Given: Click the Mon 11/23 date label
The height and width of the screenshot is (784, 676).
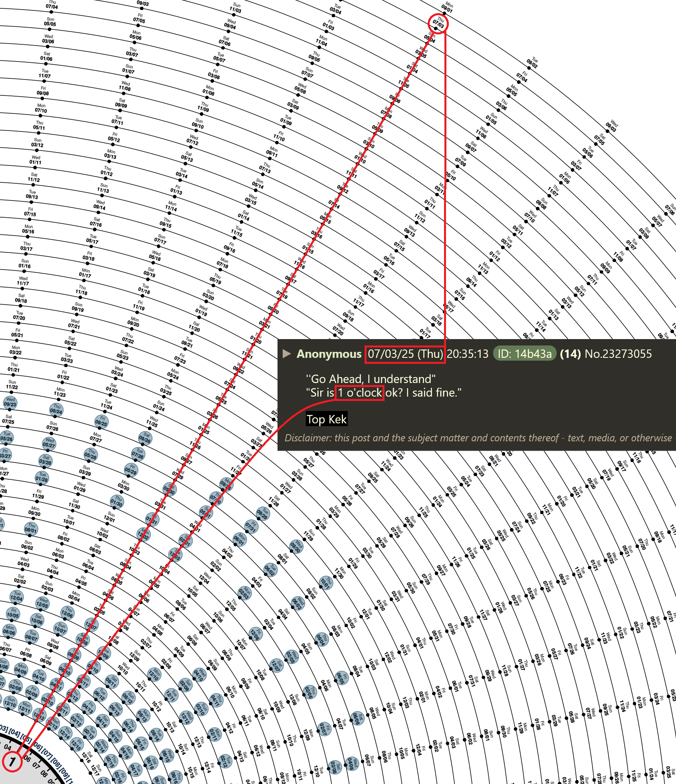Looking at the screenshot, I should (x=60, y=392).
